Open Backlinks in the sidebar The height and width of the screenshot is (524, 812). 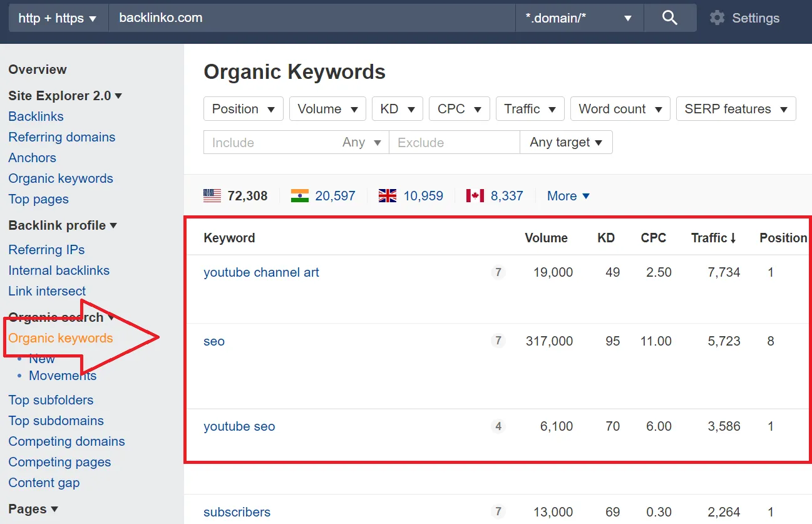click(x=36, y=116)
